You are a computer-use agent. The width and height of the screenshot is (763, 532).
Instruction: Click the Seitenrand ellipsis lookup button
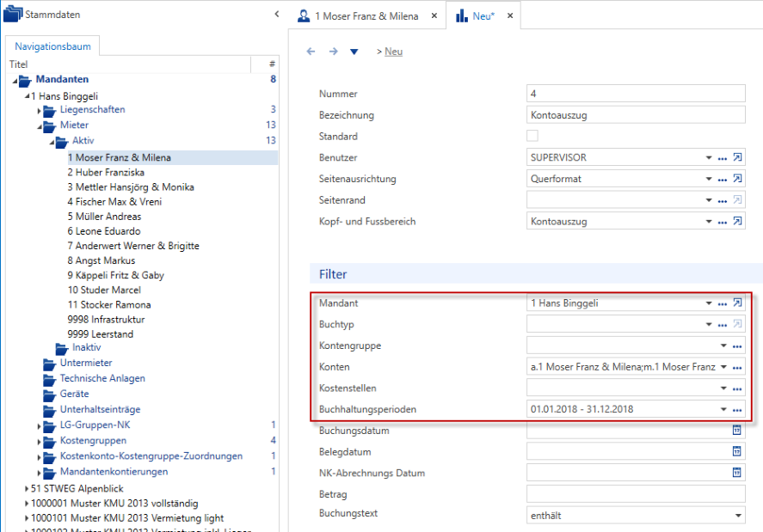(x=723, y=201)
